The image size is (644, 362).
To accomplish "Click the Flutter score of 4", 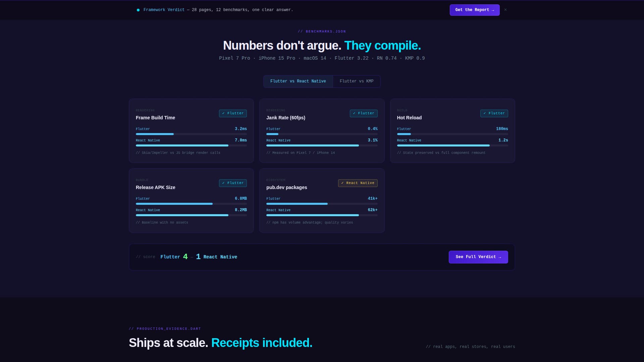I will [x=185, y=257].
